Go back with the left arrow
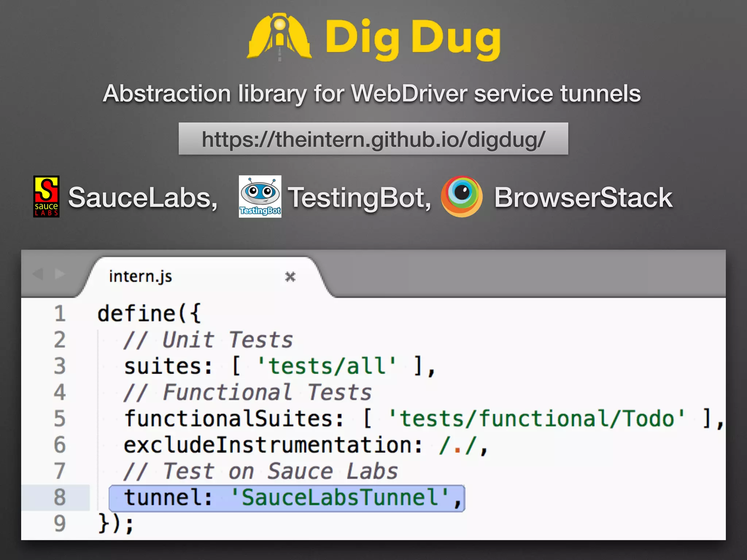The width and height of the screenshot is (747, 560). (x=38, y=273)
